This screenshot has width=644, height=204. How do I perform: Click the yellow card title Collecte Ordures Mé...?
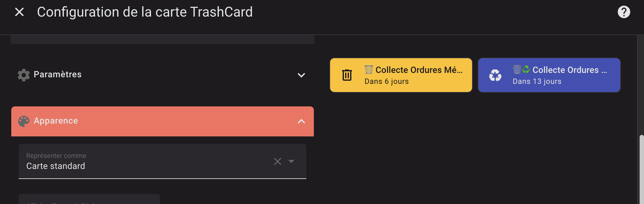(x=419, y=70)
